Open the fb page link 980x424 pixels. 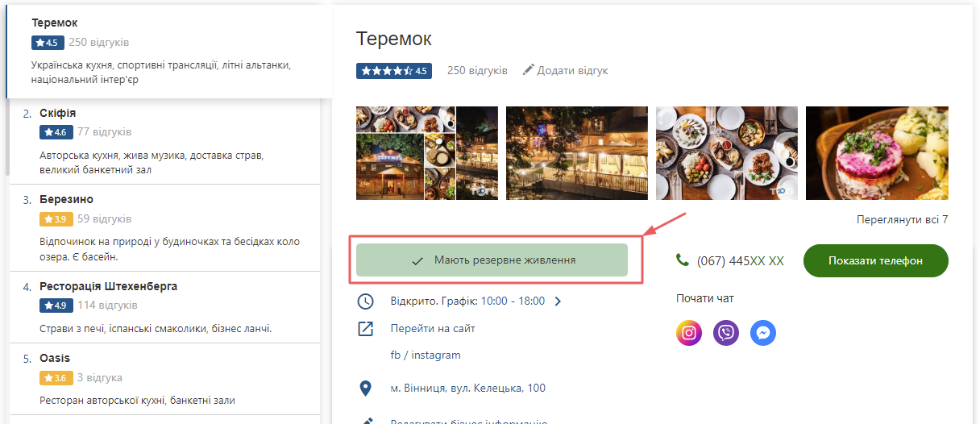point(395,355)
